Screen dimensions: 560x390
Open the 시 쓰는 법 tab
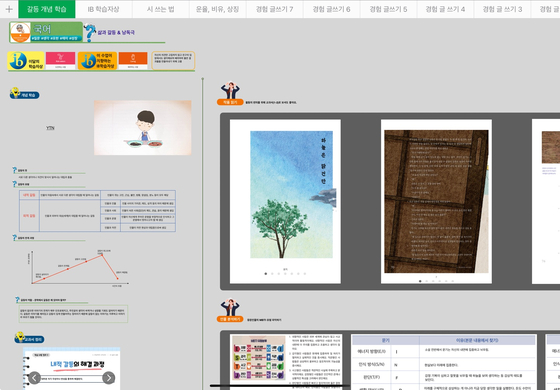tap(161, 9)
